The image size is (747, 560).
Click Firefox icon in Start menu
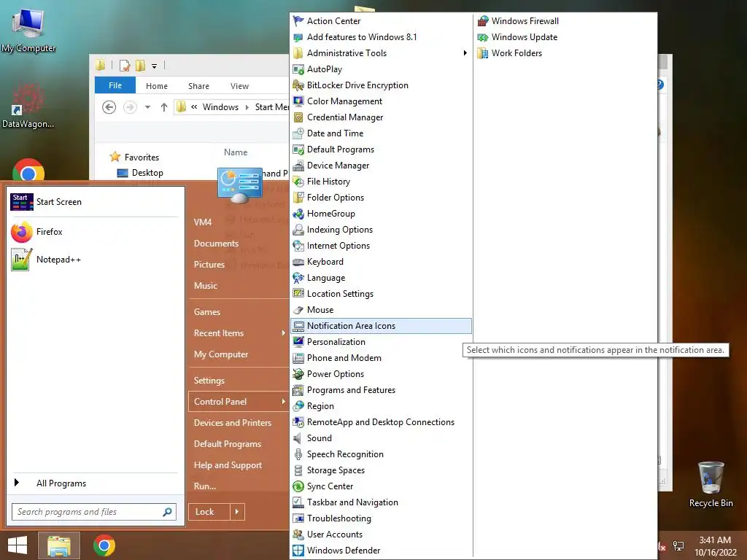(21, 232)
